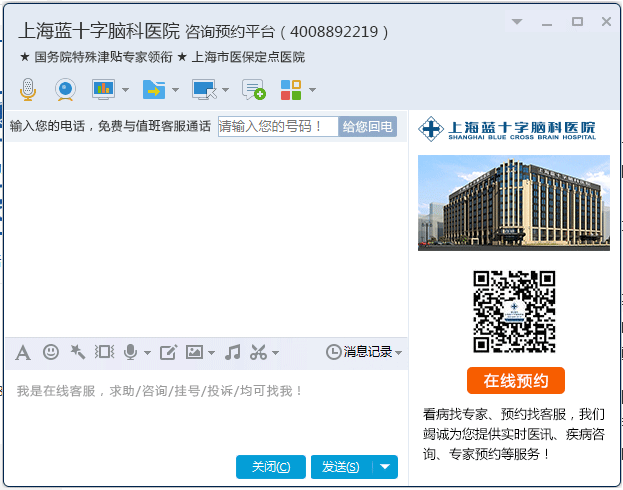Click the 国务院特殊津贴专家领衔 subtitle text
The height and width of the screenshot is (490, 623).
[103, 57]
